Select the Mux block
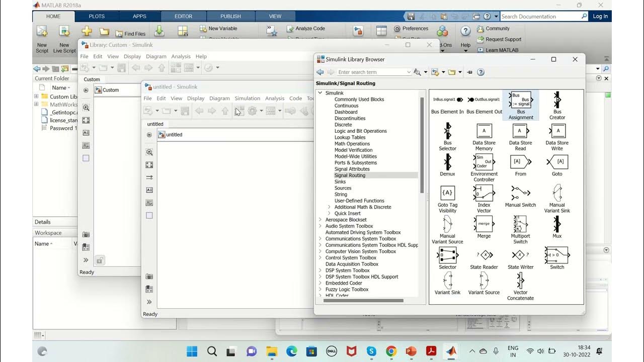The width and height of the screenshot is (644, 362). (557, 227)
